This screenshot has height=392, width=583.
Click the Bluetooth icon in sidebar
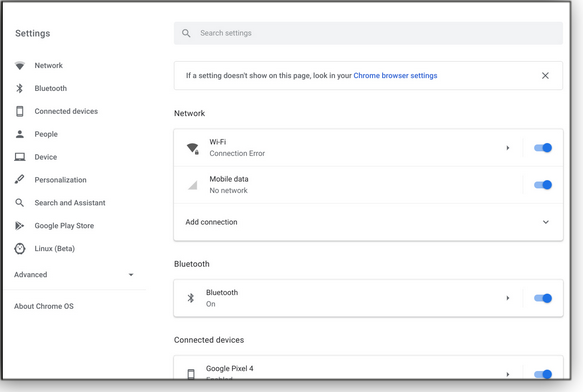(20, 89)
